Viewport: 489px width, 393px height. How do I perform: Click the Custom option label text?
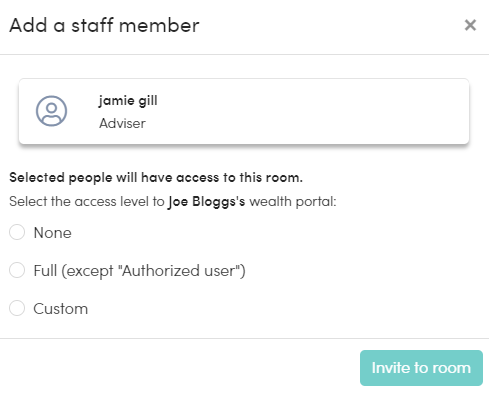pyautogui.click(x=61, y=309)
